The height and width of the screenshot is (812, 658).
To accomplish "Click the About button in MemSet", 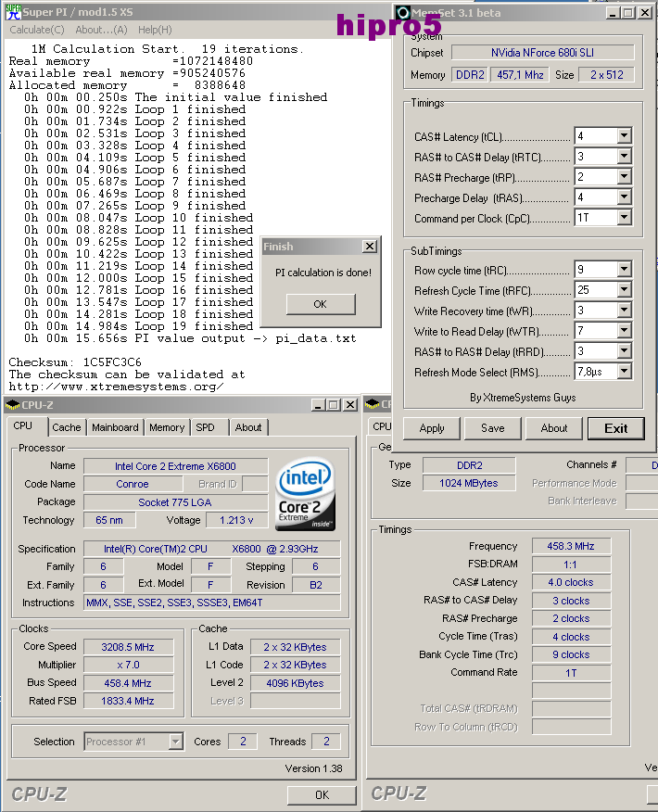I will tap(554, 428).
